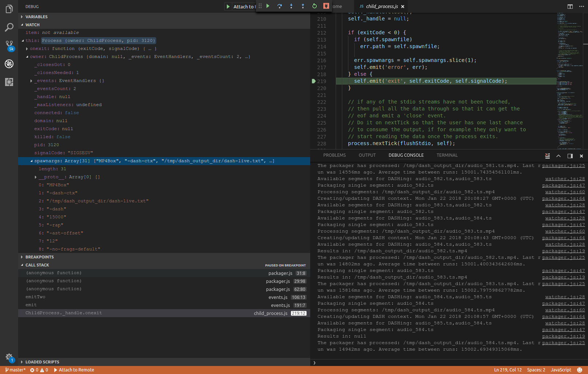
Task: Toggle panel position button
Action: [x=570, y=156]
